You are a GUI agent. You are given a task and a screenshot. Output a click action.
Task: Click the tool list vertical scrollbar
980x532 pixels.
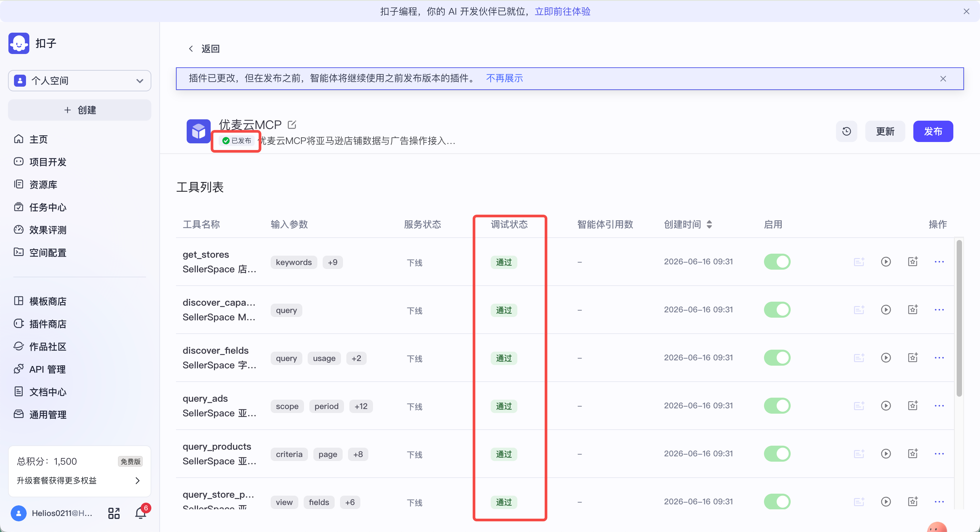[959, 318]
